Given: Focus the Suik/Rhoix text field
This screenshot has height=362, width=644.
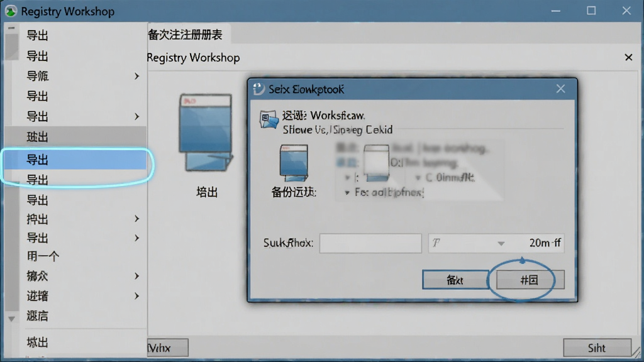Looking at the screenshot, I should coord(370,243).
